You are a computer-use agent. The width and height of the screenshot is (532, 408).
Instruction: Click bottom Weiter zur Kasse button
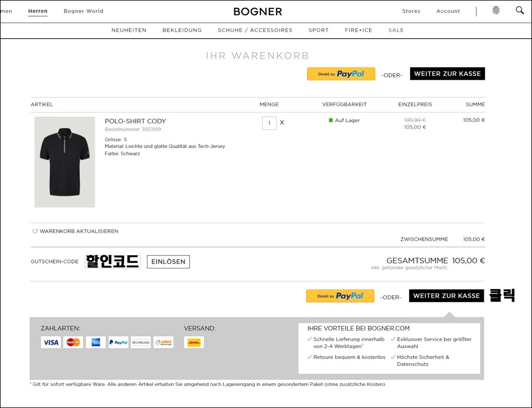coord(447,296)
